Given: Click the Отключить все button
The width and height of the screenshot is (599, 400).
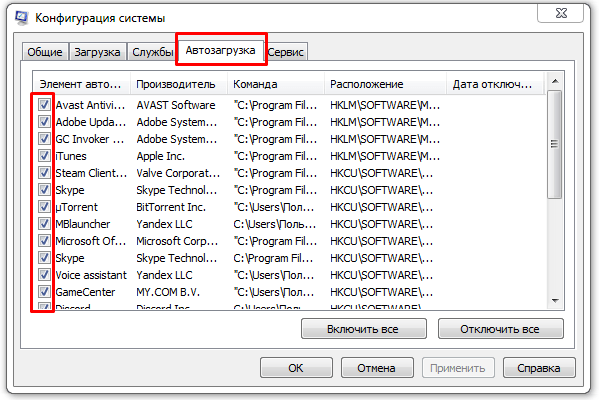Looking at the screenshot, I should (500, 329).
